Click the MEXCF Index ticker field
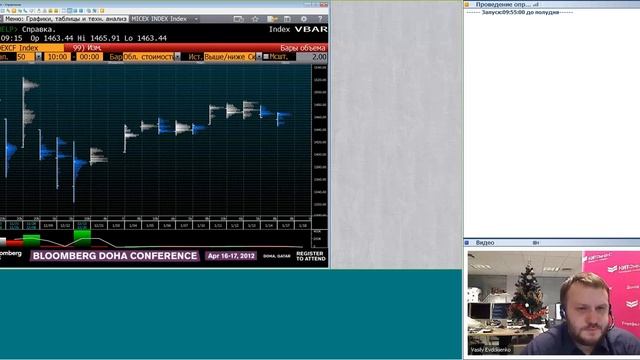Image resolution: width=640 pixels, height=360 pixels. coord(31,48)
